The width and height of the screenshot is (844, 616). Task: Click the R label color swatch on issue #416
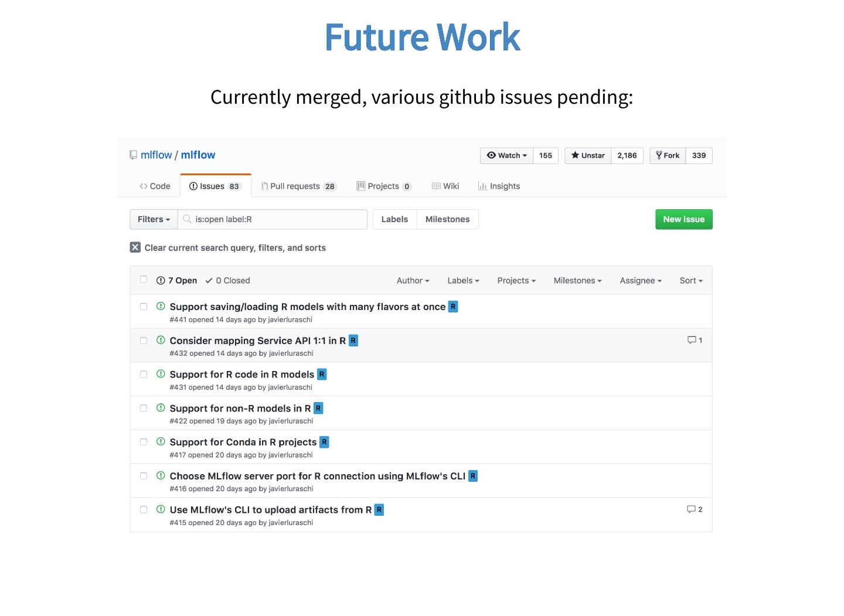pyautogui.click(x=473, y=476)
